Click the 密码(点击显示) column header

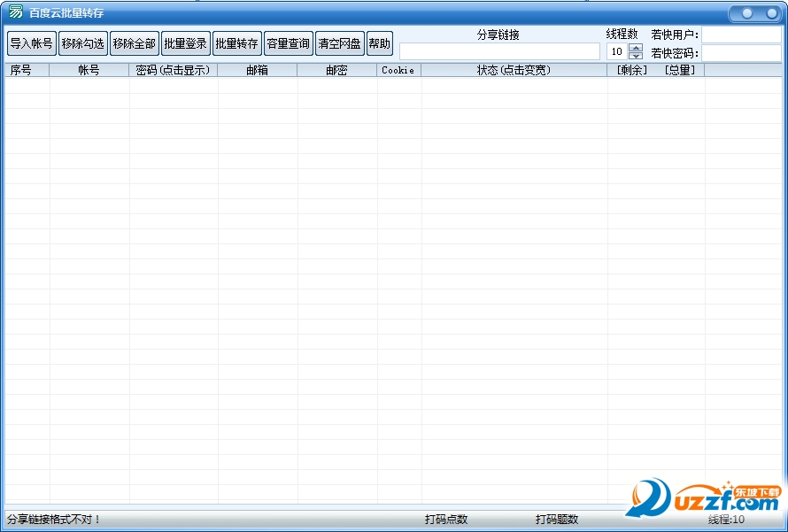(x=174, y=70)
